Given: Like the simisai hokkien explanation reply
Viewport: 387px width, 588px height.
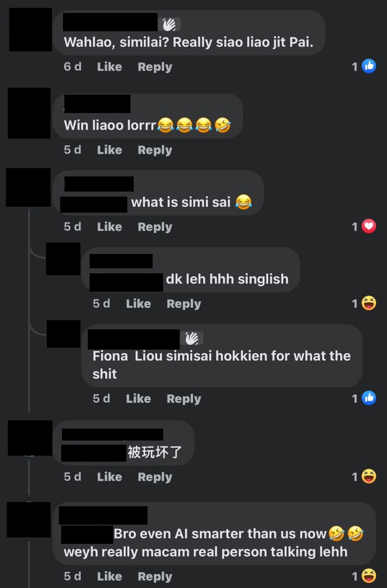Looking at the screenshot, I should pyautogui.click(x=138, y=398).
